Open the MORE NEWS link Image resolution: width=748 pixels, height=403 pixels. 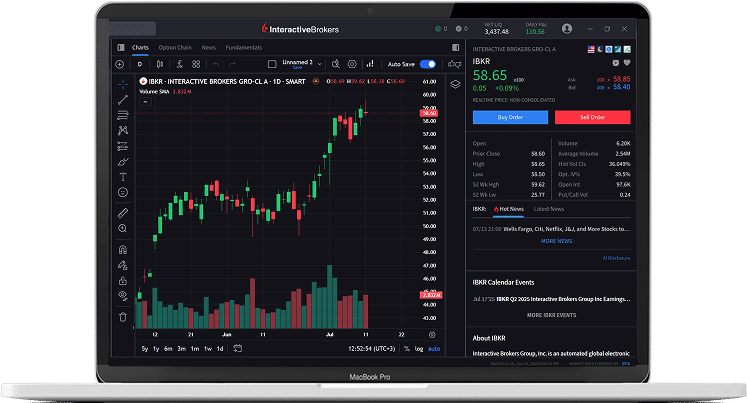[557, 241]
